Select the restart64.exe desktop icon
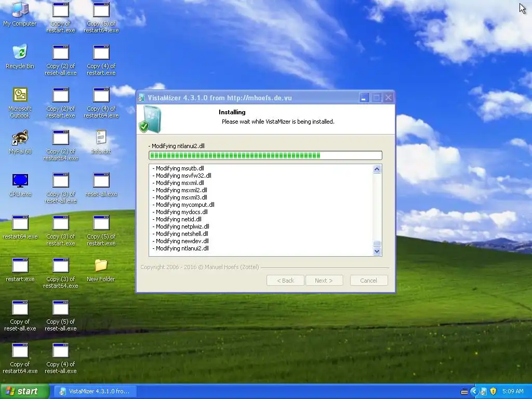 pyautogui.click(x=20, y=228)
